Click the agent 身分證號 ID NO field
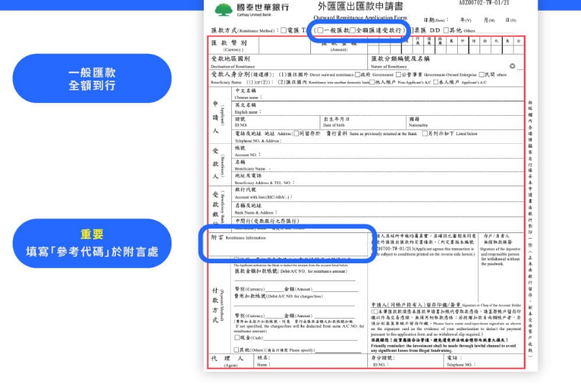The image size is (581, 392). tap(406, 361)
